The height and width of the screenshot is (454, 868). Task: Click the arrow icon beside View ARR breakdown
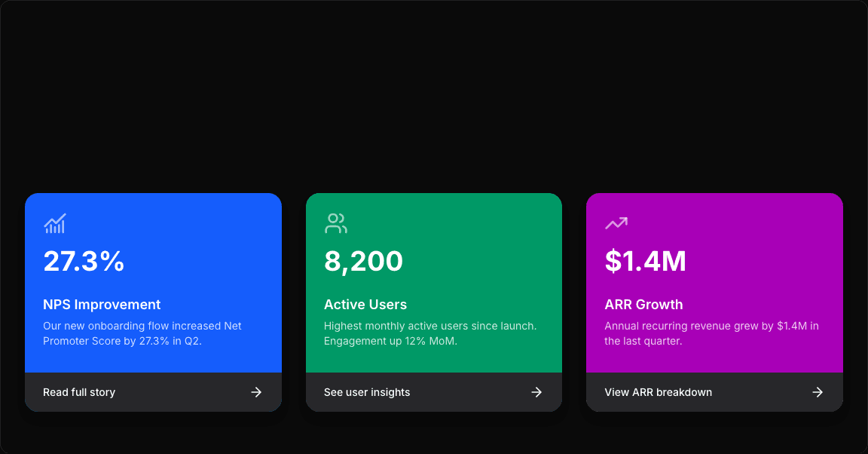coord(818,392)
